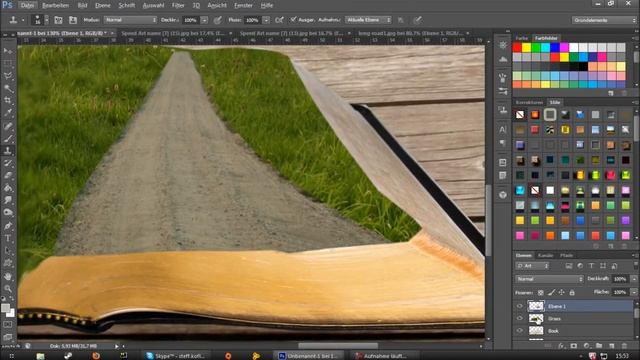
Task: Select the Quick Selection wand tool
Action: 8,88
